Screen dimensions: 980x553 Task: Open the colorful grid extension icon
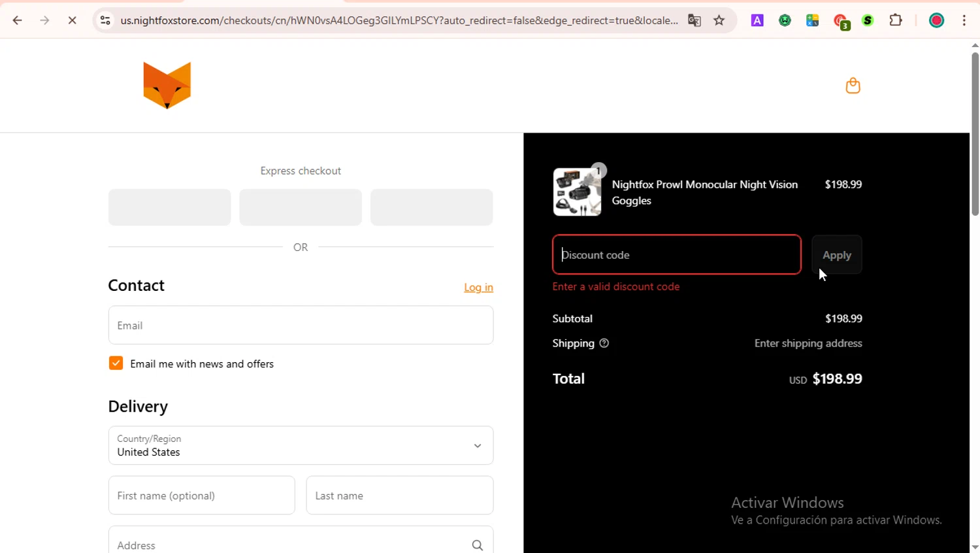pyautogui.click(x=813, y=20)
